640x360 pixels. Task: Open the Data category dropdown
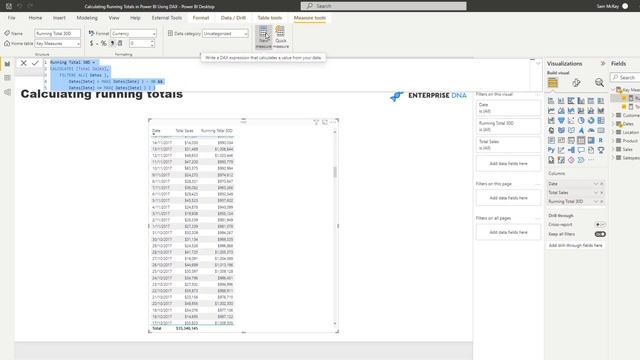(225, 33)
